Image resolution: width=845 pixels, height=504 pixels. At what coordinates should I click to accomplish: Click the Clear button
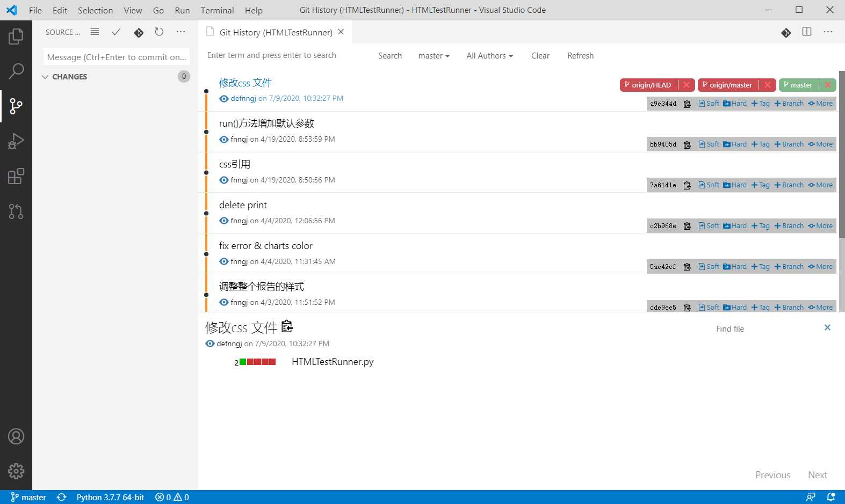pyautogui.click(x=540, y=56)
